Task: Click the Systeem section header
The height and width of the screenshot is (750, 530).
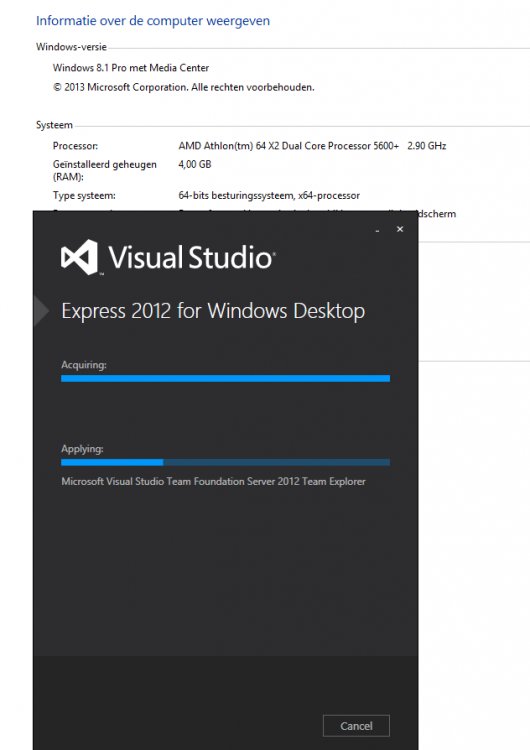Action: coord(54,125)
